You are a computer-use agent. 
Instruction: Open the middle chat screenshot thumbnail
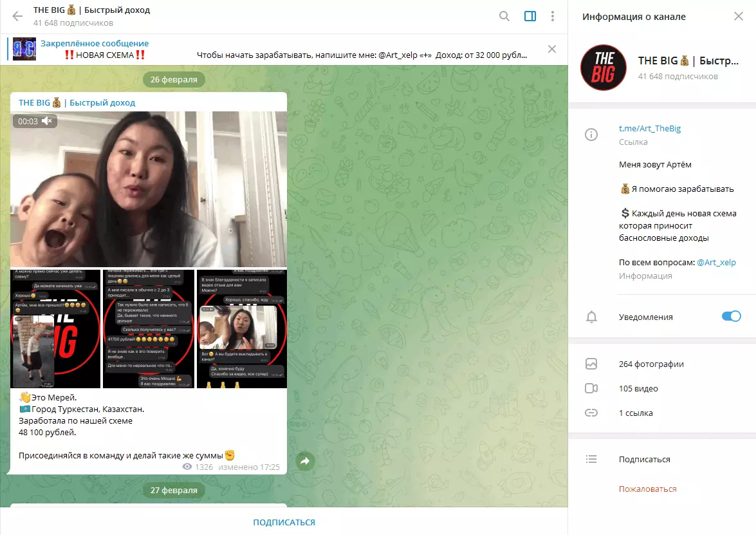(149, 328)
